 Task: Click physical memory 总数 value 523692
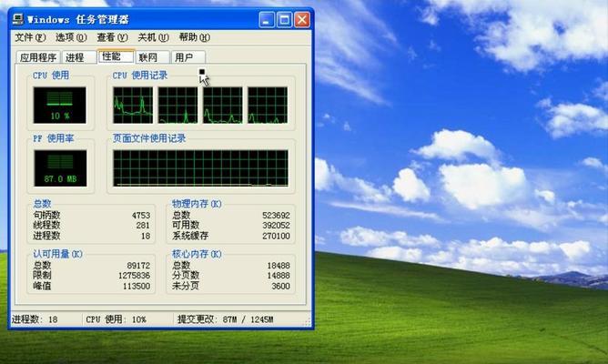pyautogui.click(x=276, y=215)
